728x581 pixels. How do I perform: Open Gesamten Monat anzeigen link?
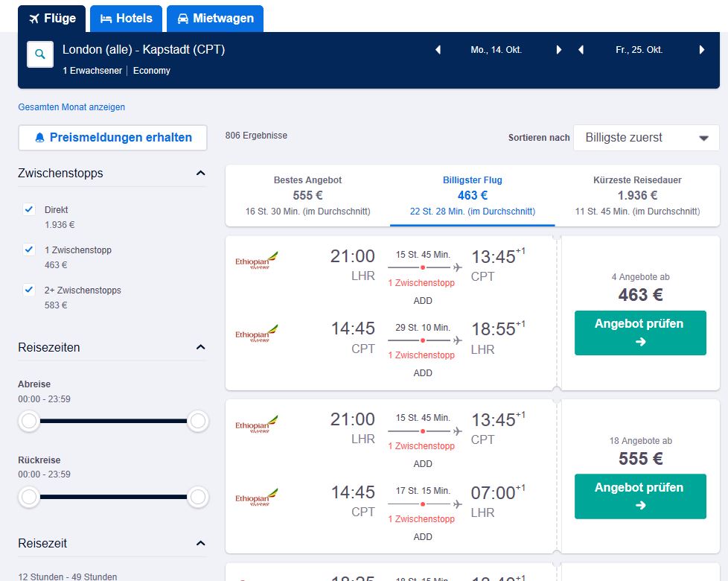pyautogui.click(x=71, y=107)
